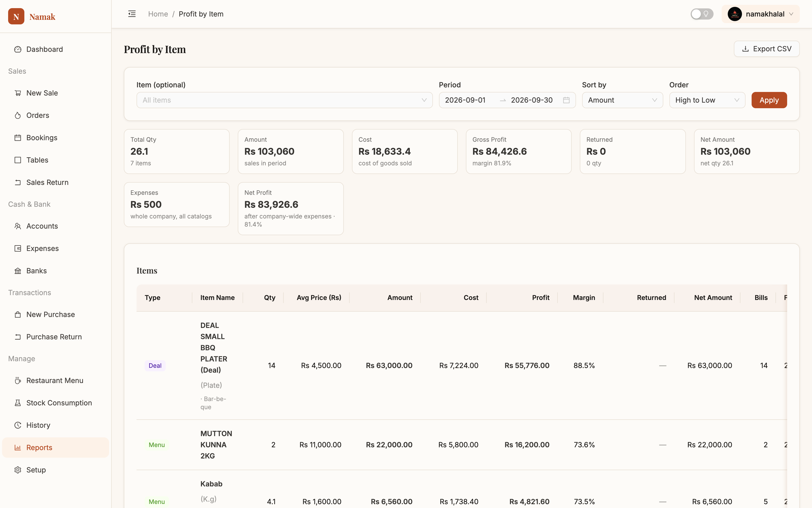The image size is (812, 508).
Task: Click the Rs 55,776.00 profit cell
Action: pos(527,366)
